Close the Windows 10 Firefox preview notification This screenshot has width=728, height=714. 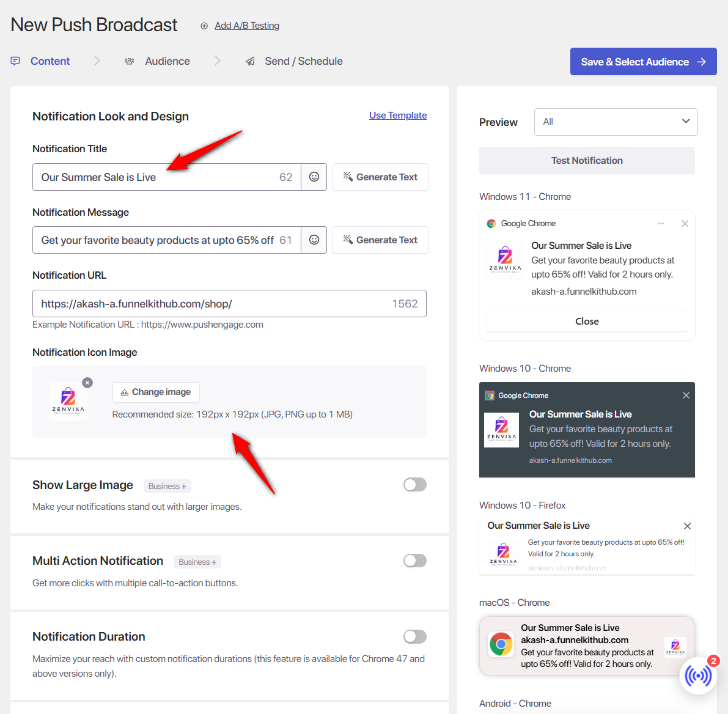coord(687,526)
